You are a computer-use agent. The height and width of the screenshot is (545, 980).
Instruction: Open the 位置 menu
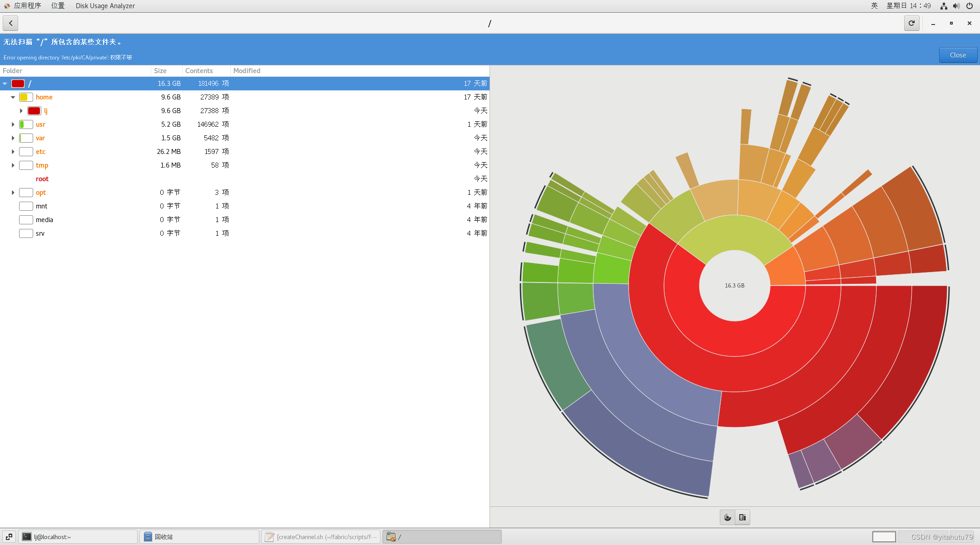58,6
